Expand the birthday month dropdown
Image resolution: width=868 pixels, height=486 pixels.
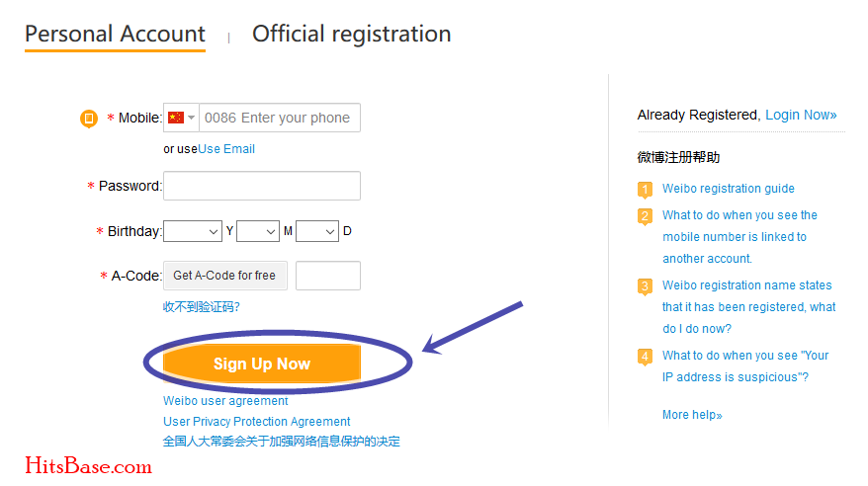pos(257,231)
